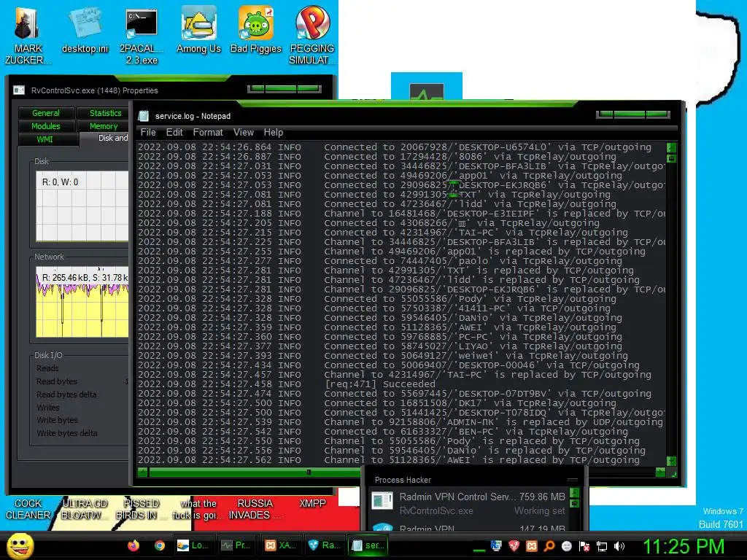The image size is (747, 560).
Task: Select the Radmin VPN Control Service process entry
Action: [469, 503]
